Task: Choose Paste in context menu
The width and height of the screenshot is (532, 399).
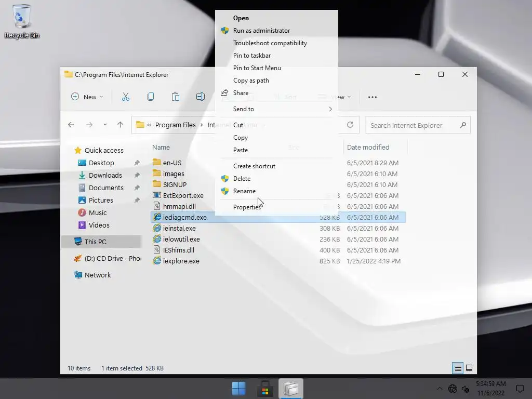Action: point(276,150)
